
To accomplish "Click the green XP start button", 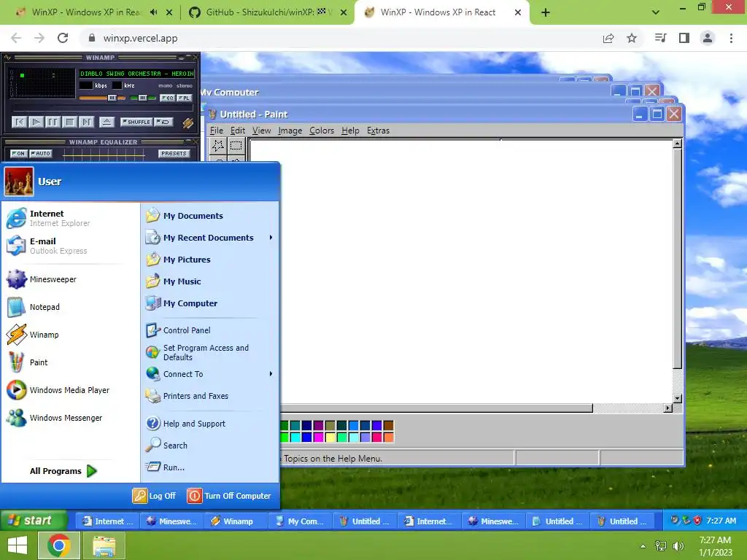I will [x=34, y=521].
